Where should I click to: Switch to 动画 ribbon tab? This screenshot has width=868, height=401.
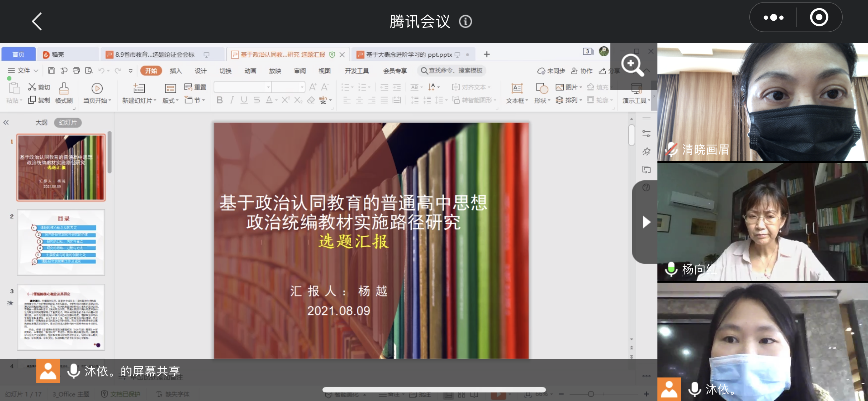pos(250,71)
